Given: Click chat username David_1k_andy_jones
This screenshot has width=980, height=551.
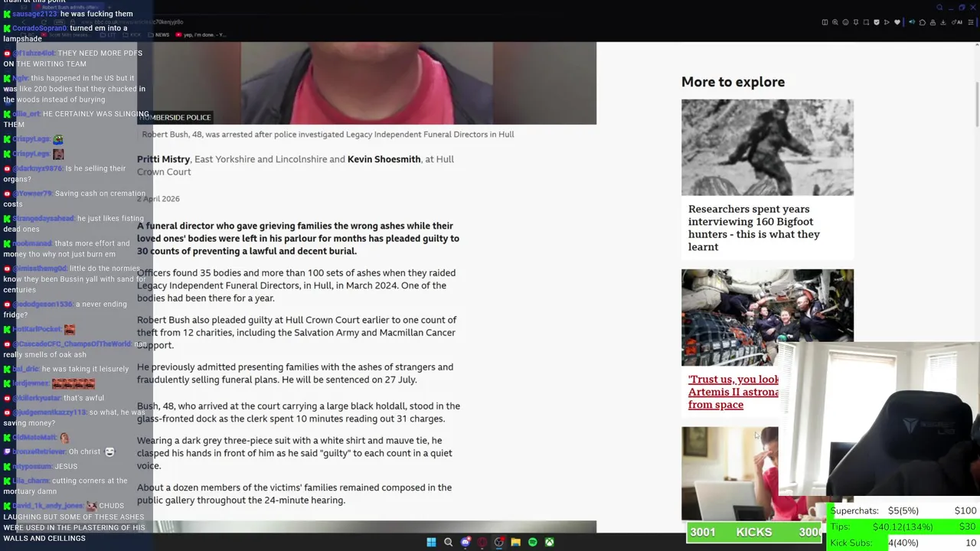Looking at the screenshot, I should point(47,506).
